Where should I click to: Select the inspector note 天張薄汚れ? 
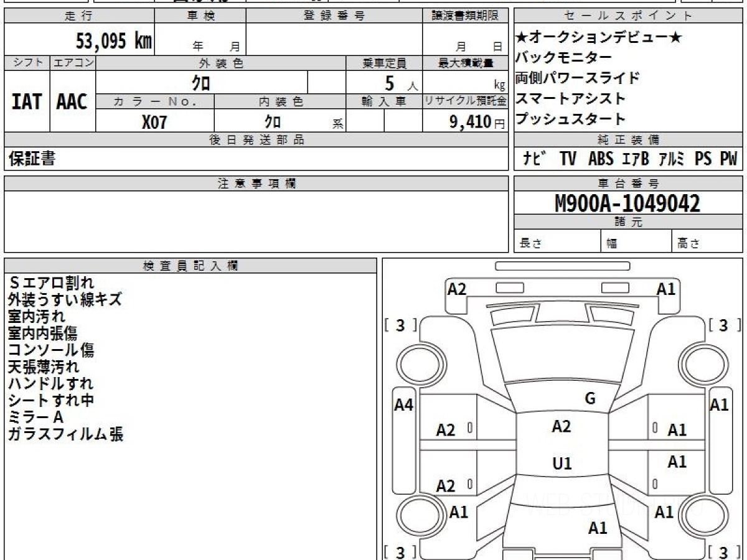[x=44, y=367]
